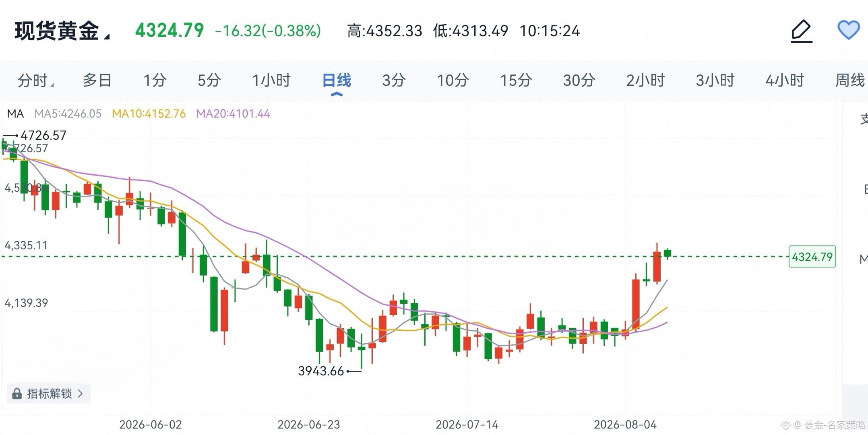
Task: Click the 高:4352.33 high value
Action: [384, 31]
